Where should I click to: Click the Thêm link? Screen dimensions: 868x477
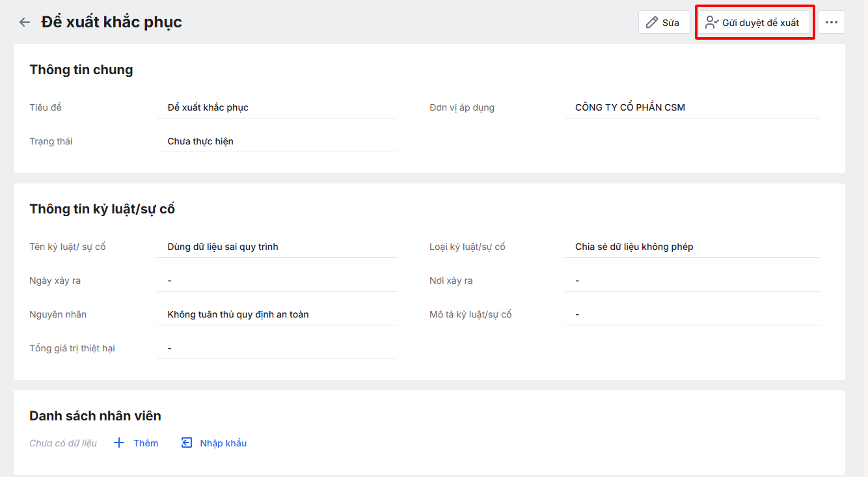(146, 443)
